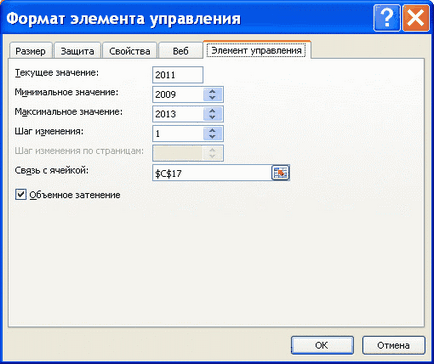Open the Защита tab
Viewport: 434px width, 364px height.
tap(77, 51)
